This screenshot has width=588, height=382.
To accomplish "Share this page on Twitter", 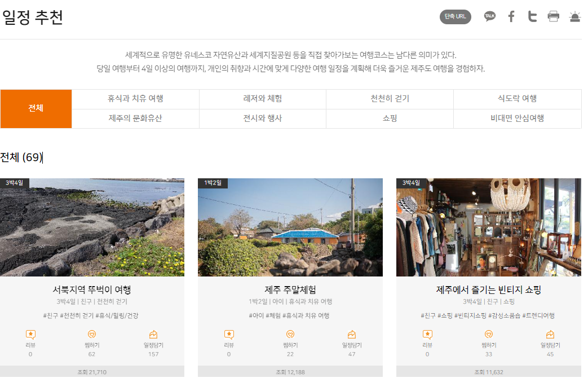I will tap(532, 16).
